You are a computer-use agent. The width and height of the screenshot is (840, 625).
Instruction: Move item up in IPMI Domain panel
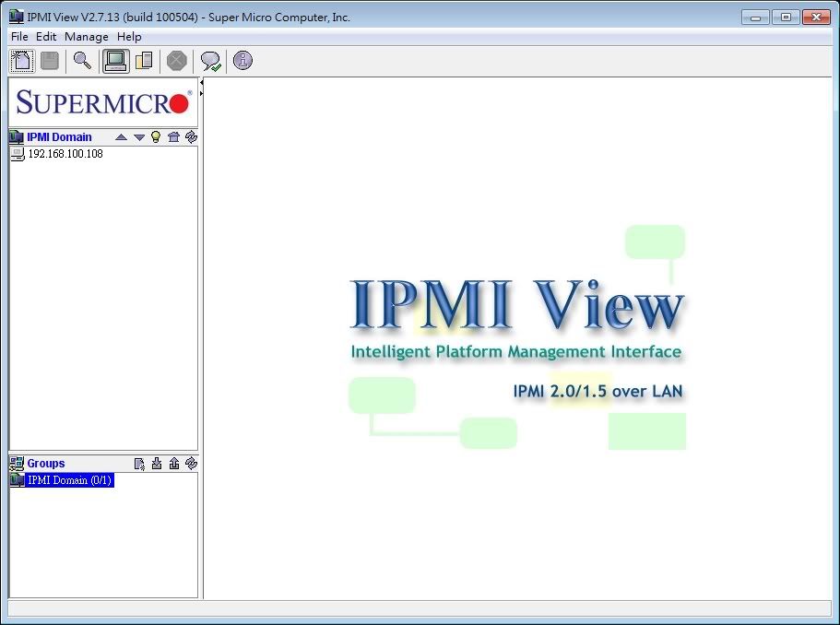point(121,137)
